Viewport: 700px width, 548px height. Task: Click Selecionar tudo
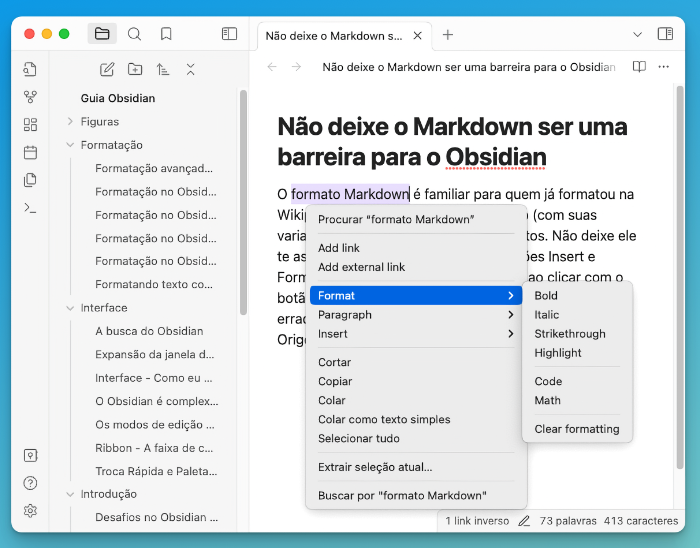click(x=416, y=438)
